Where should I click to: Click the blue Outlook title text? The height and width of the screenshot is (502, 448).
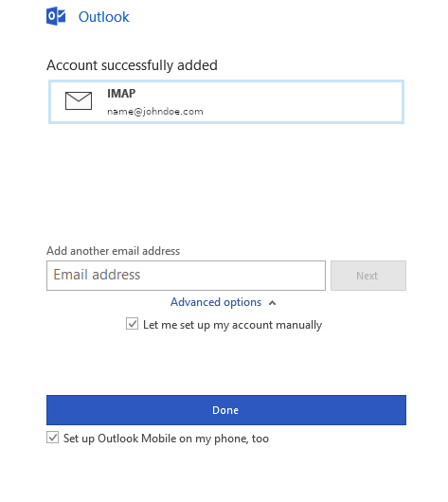pyautogui.click(x=104, y=17)
